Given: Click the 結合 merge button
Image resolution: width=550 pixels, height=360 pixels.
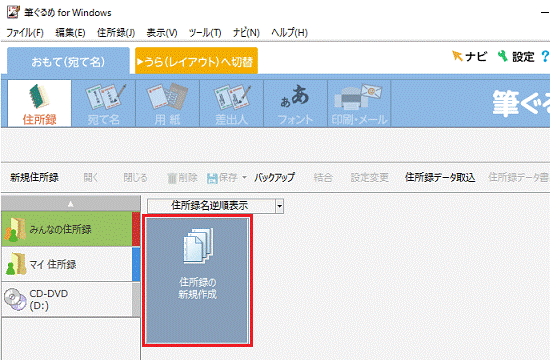Looking at the screenshot, I should point(323,178).
